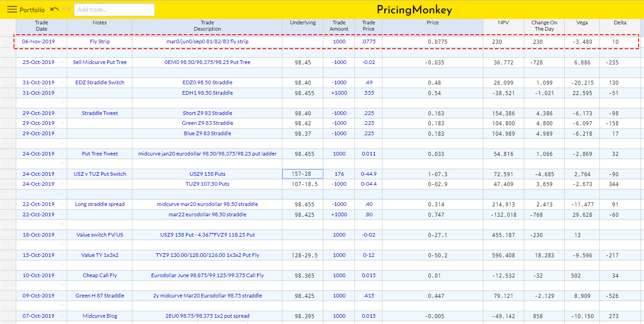This screenshot has height=324, width=644.
Task: Focus the Add trade input field
Action: (114, 9)
